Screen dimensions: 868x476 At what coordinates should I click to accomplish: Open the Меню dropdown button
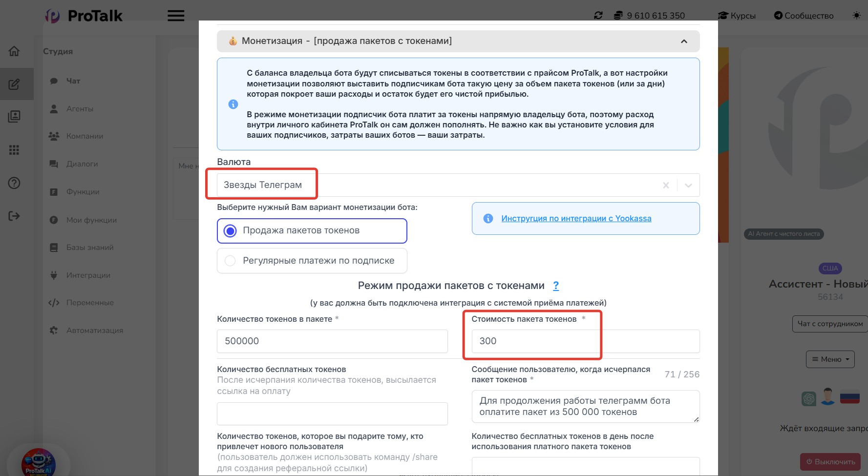(x=830, y=359)
